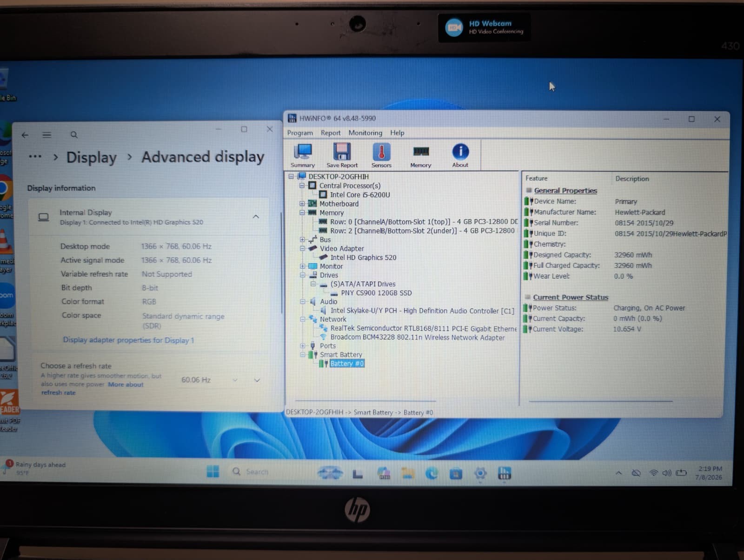The width and height of the screenshot is (744, 560).
Task: Go to Display breadcrumb in Settings
Action: pyautogui.click(x=92, y=157)
